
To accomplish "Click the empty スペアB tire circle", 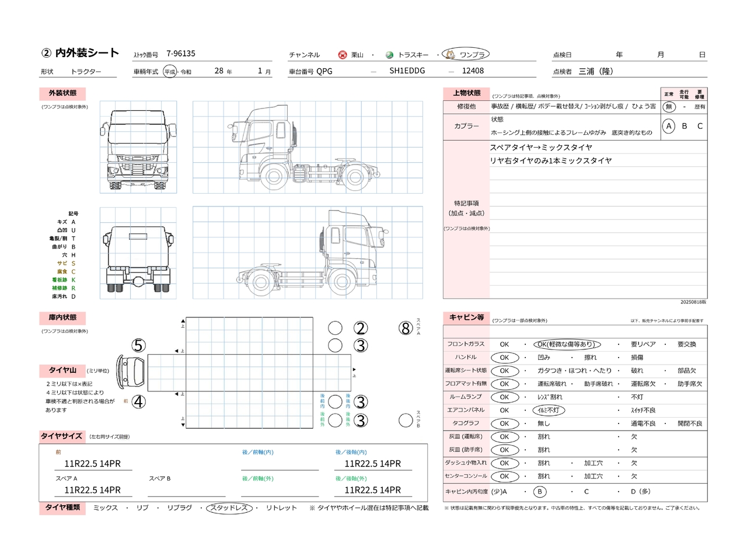I will tap(406, 420).
